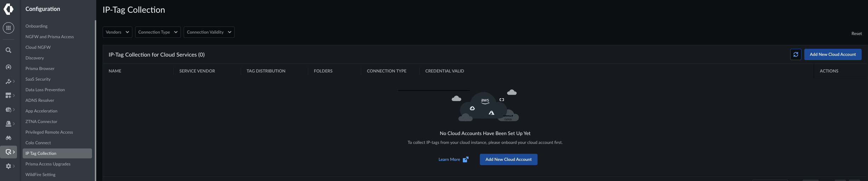The height and width of the screenshot is (181, 868).
Task: Click the circular target icon in left rail
Action: (x=8, y=67)
